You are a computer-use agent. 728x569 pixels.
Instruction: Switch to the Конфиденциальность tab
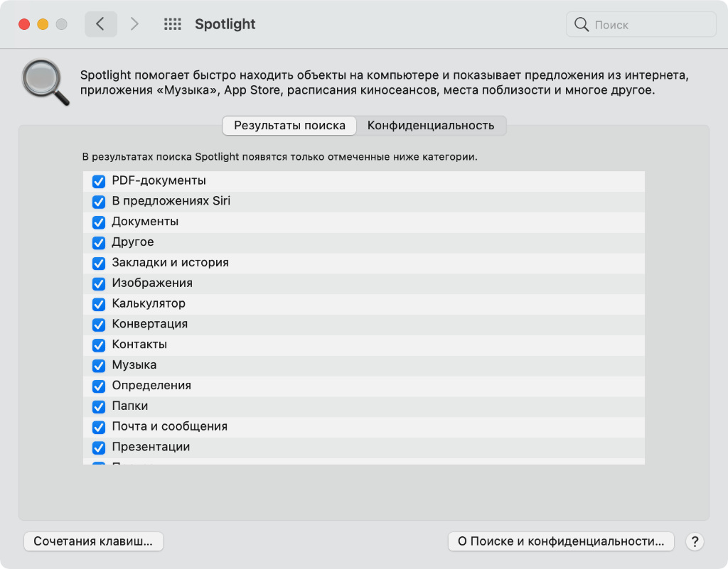(x=430, y=126)
